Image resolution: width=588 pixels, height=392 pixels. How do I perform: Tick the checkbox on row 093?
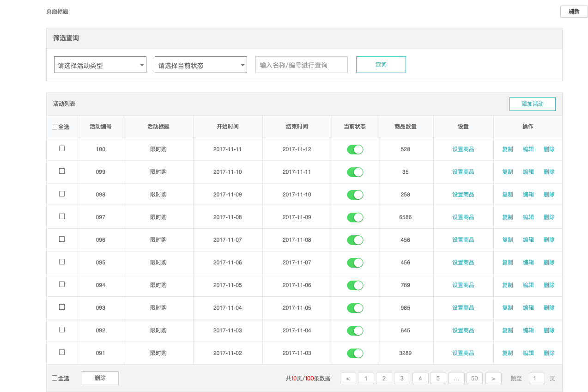click(61, 307)
